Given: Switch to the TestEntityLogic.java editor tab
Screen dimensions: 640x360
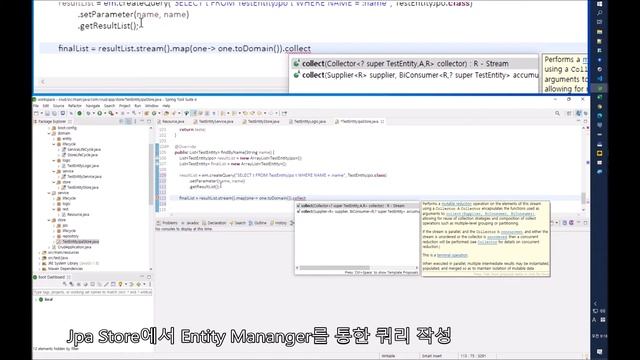Looking at the screenshot, I should click(x=310, y=122).
